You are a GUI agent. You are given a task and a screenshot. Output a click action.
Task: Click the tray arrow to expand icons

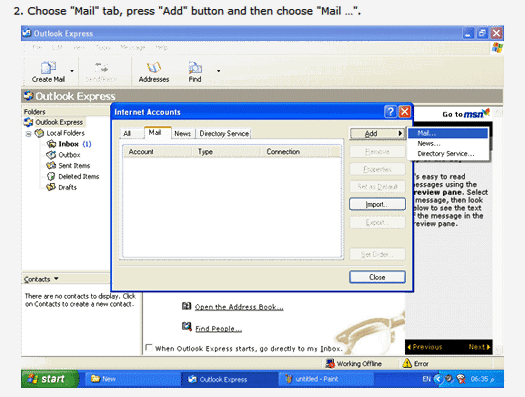click(x=437, y=379)
